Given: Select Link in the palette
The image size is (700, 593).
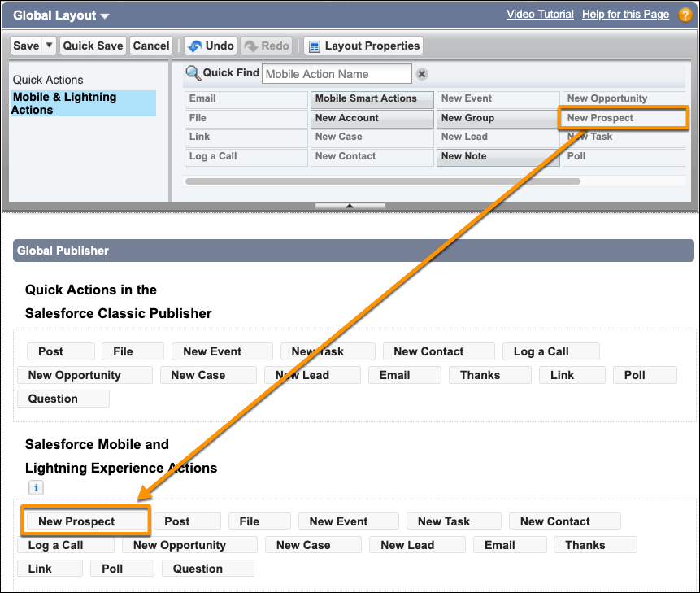Looking at the screenshot, I should pos(246,137).
